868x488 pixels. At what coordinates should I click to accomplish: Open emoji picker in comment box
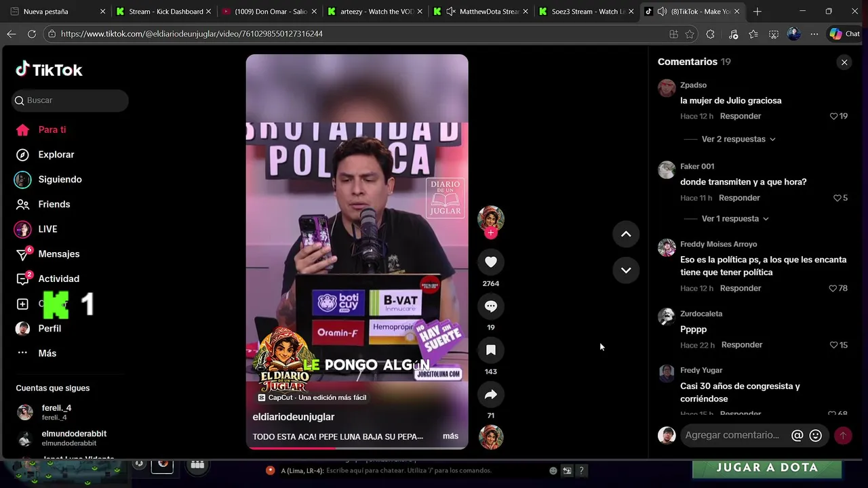(x=816, y=436)
